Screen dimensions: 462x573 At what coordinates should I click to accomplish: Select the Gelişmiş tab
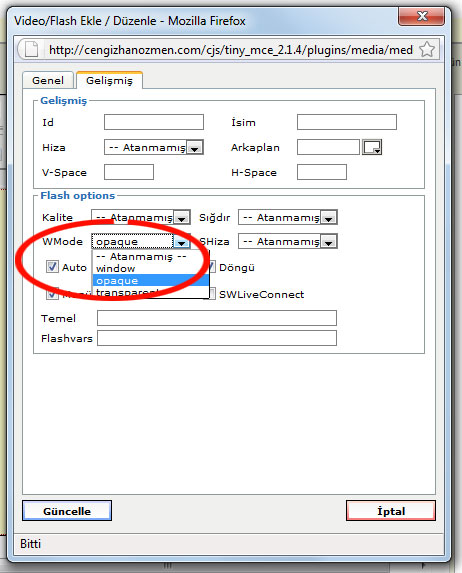(109, 80)
